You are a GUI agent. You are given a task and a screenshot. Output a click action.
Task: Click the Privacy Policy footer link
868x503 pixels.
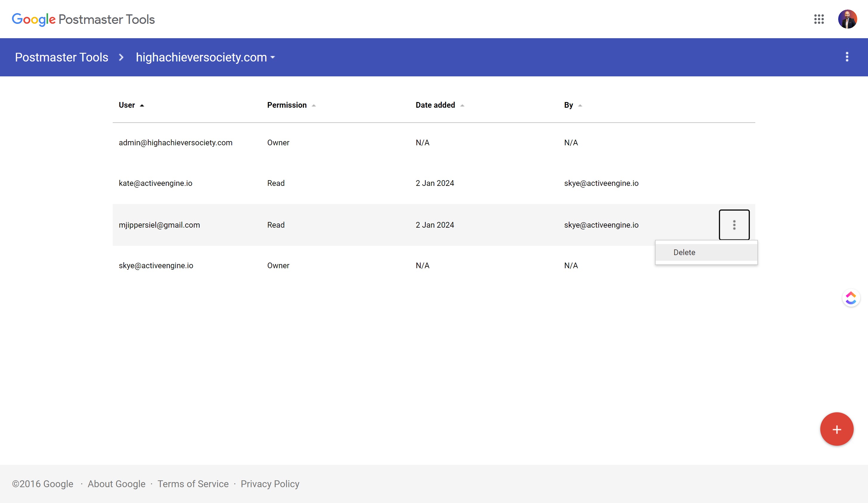(x=270, y=484)
